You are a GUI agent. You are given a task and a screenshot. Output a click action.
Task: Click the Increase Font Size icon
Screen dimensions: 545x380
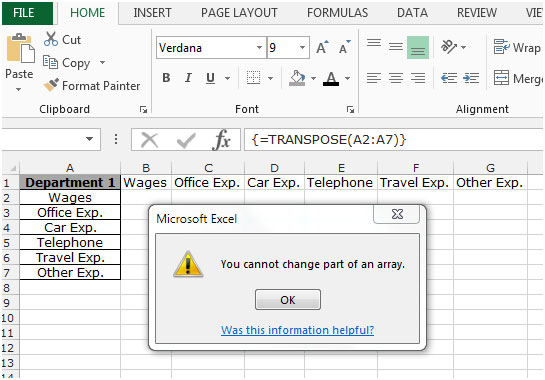[322, 48]
